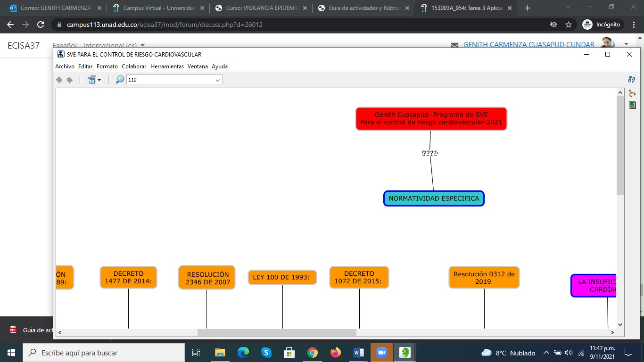
Task: Click the horizontal scrollbar thumb of the map
Action: point(277,332)
